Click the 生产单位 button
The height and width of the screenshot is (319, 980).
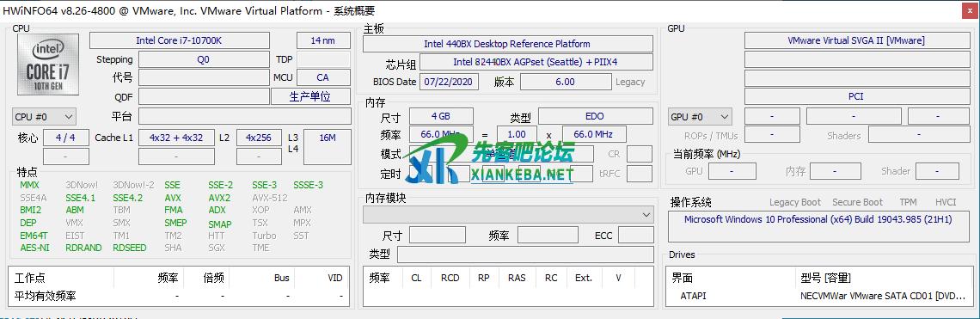click(x=310, y=96)
